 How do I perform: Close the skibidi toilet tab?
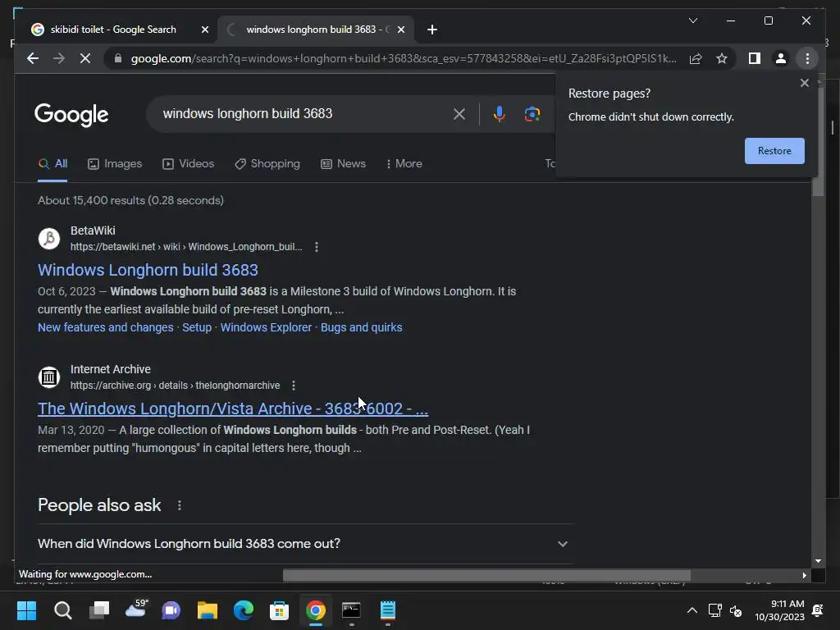(x=204, y=30)
